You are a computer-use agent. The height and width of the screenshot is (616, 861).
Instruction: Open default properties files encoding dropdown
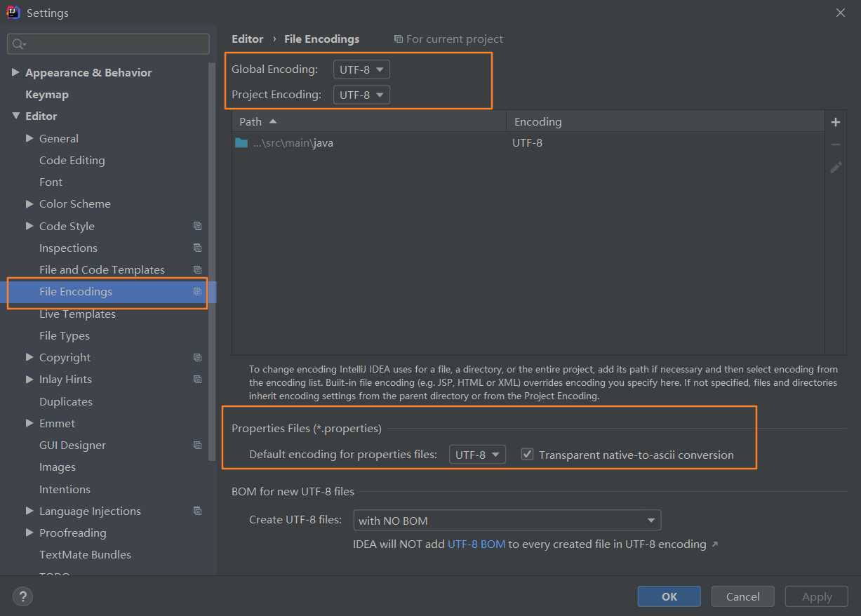point(477,455)
